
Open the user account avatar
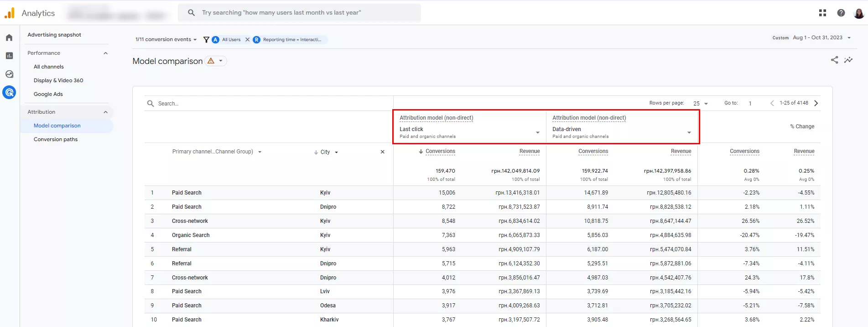tap(859, 13)
